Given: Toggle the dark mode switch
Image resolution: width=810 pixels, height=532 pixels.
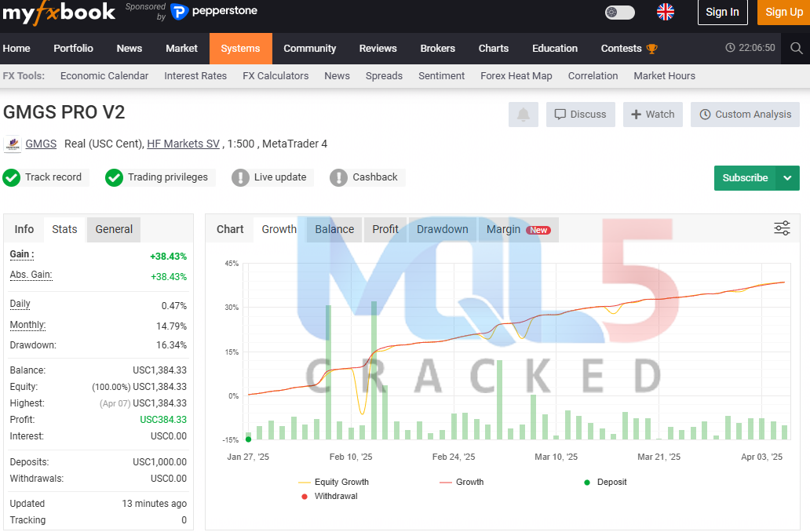Looking at the screenshot, I should coord(620,13).
